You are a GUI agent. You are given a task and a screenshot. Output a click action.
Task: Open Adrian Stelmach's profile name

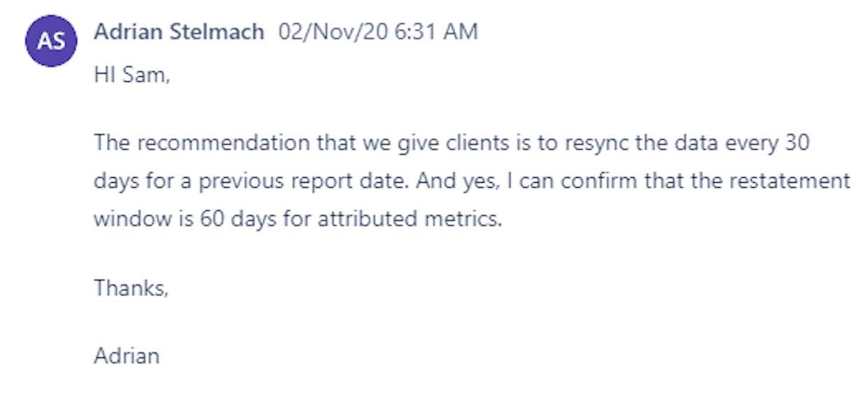click(x=179, y=32)
